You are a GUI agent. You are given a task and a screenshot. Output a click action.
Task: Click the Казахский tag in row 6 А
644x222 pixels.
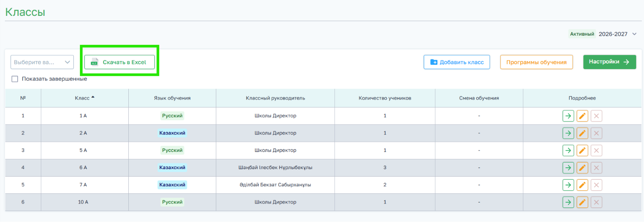tap(172, 167)
